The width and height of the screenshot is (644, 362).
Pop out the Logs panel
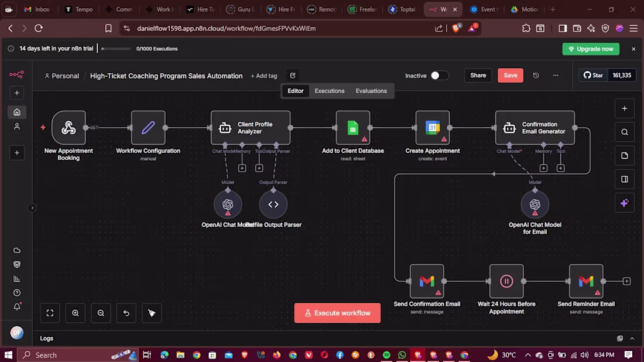point(620,339)
